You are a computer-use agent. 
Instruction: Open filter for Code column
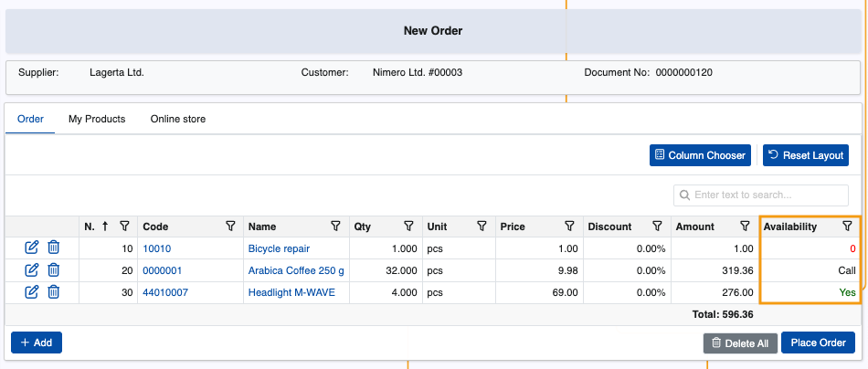tap(231, 226)
